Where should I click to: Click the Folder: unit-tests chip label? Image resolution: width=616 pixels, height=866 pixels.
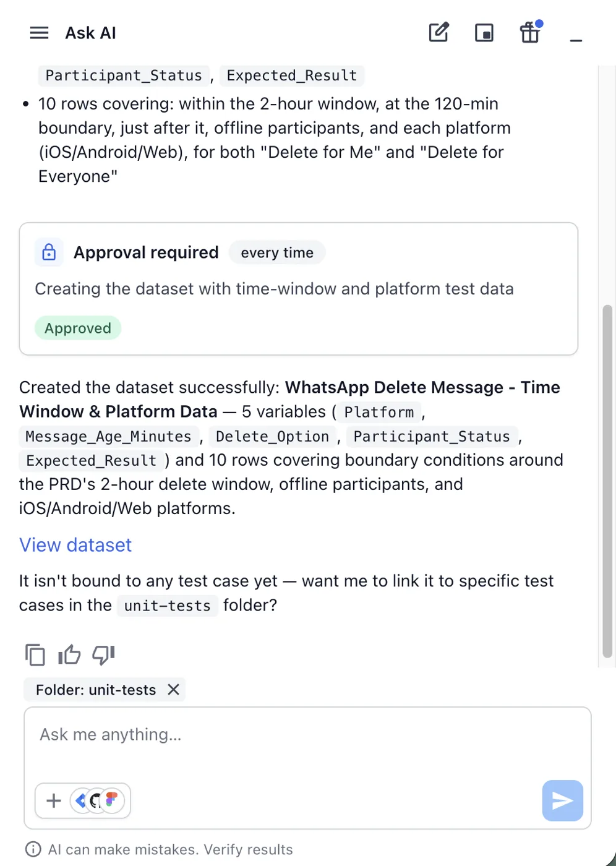coord(96,690)
